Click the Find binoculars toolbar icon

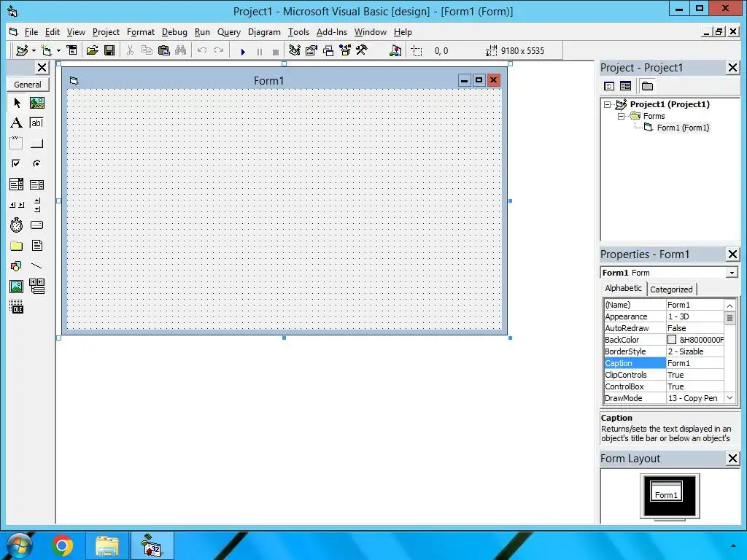tap(181, 50)
